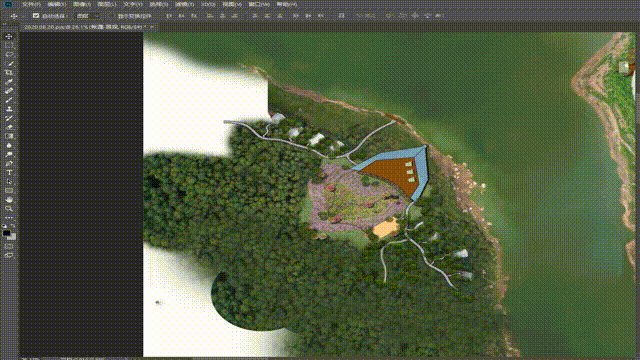Click 3D Scale mode icon

440,16
